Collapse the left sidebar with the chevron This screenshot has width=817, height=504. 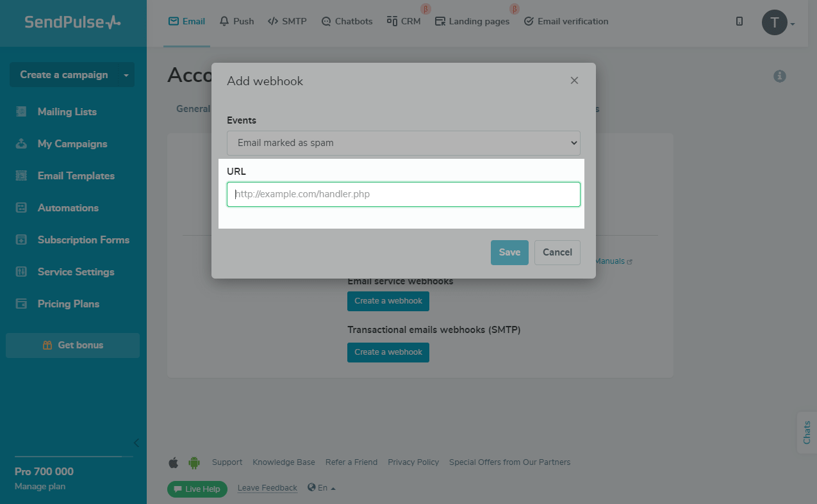136,443
